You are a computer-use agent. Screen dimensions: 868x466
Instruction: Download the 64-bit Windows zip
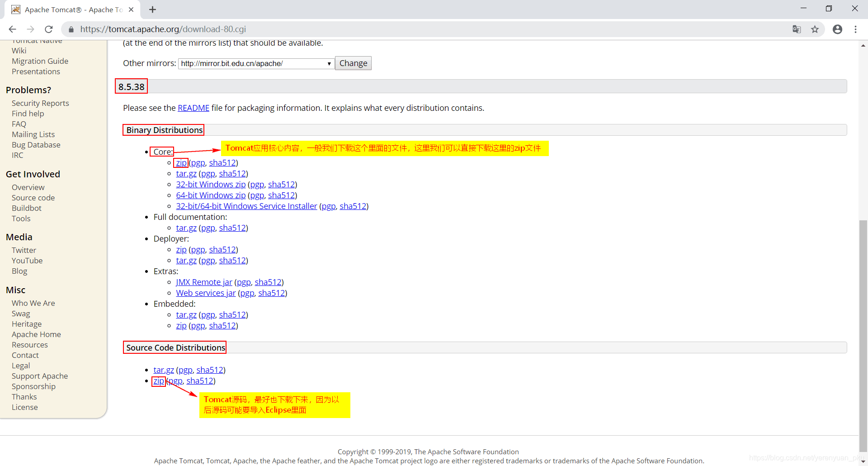click(x=211, y=195)
